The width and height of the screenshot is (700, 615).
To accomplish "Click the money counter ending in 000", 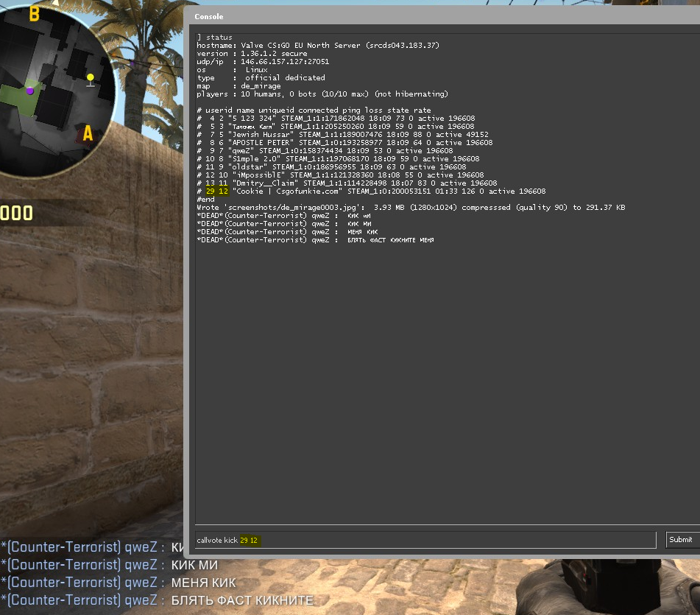I will pyautogui.click(x=16, y=213).
